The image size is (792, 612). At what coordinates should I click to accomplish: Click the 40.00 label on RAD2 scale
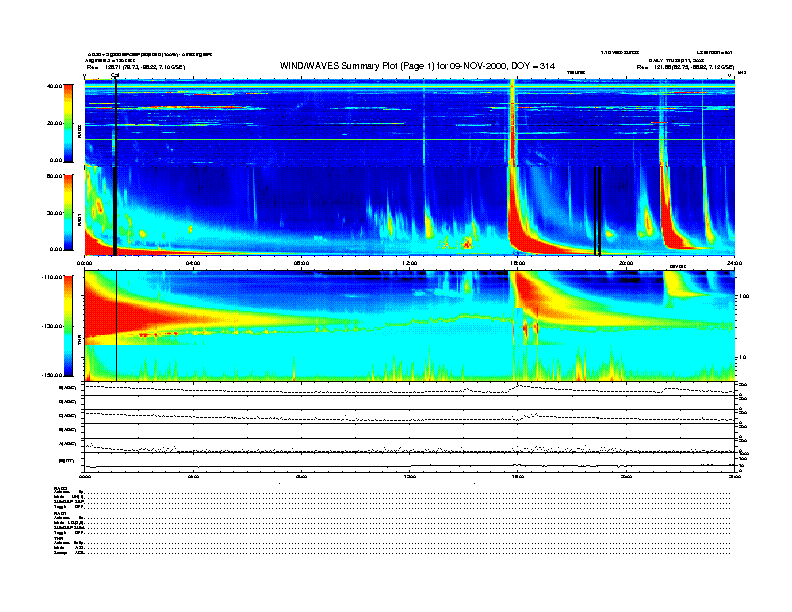coord(54,86)
